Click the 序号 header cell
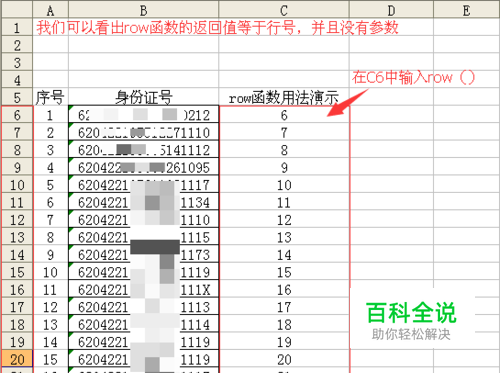Image resolution: width=500 pixels, height=373 pixels. [50, 97]
